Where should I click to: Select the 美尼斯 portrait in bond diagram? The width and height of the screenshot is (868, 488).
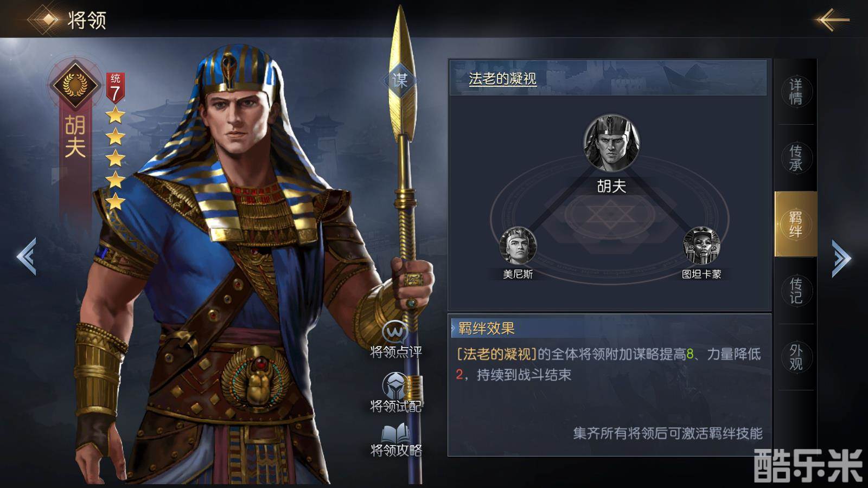click(x=518, y=246)
